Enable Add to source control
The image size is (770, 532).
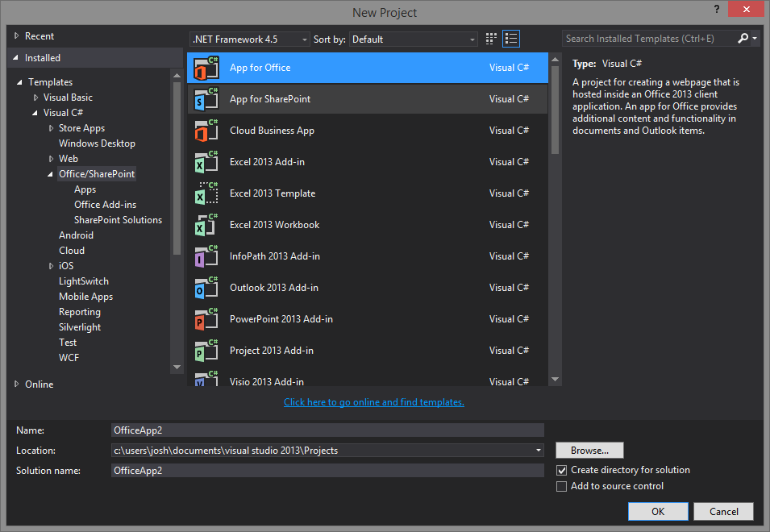[561, 486]
